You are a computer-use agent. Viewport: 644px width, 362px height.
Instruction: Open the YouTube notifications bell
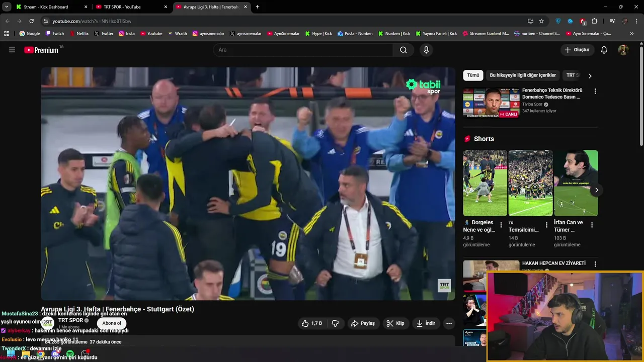point(604,50)
